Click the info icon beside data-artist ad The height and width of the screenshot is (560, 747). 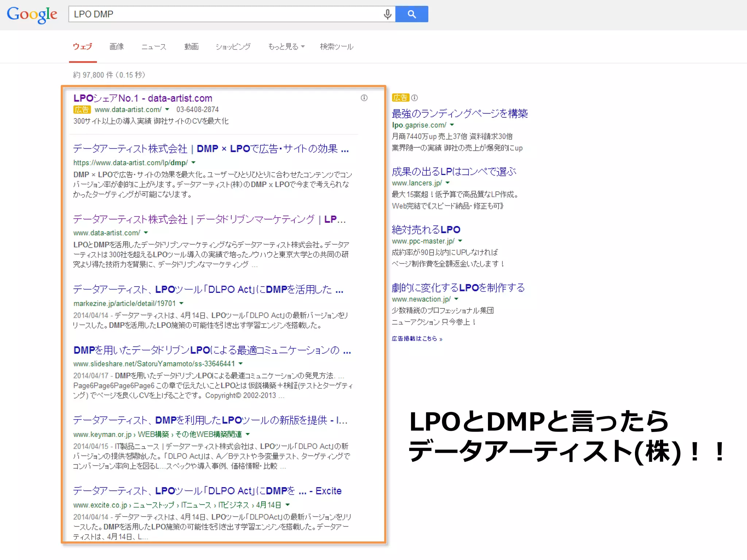tap(364, 98)
